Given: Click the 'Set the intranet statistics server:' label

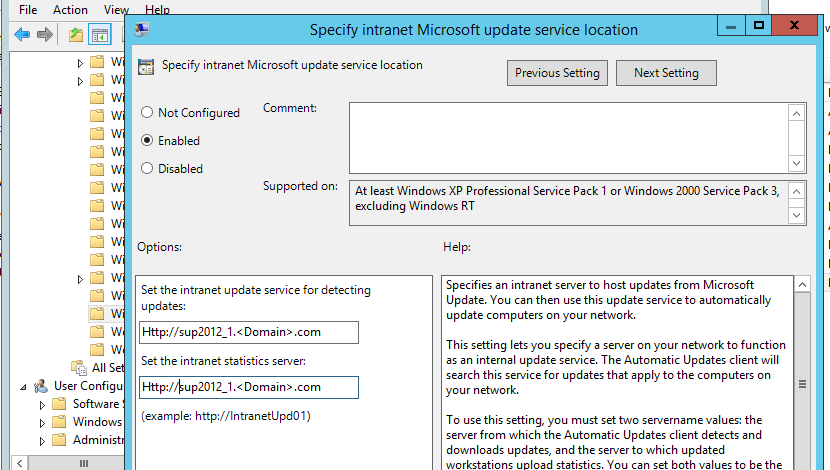Looking at the screenshot, I should (x=223, y=361).
